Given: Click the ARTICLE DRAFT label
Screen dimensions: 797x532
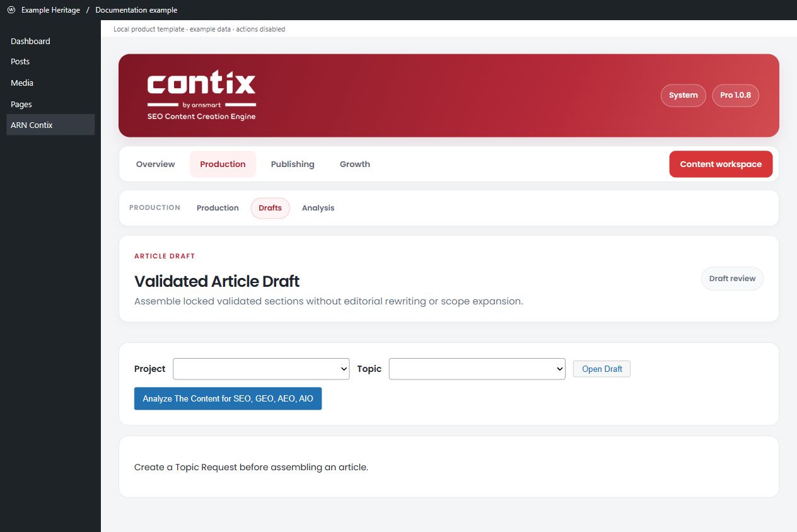Looking at the screenshot, I should tap(165, 256).
